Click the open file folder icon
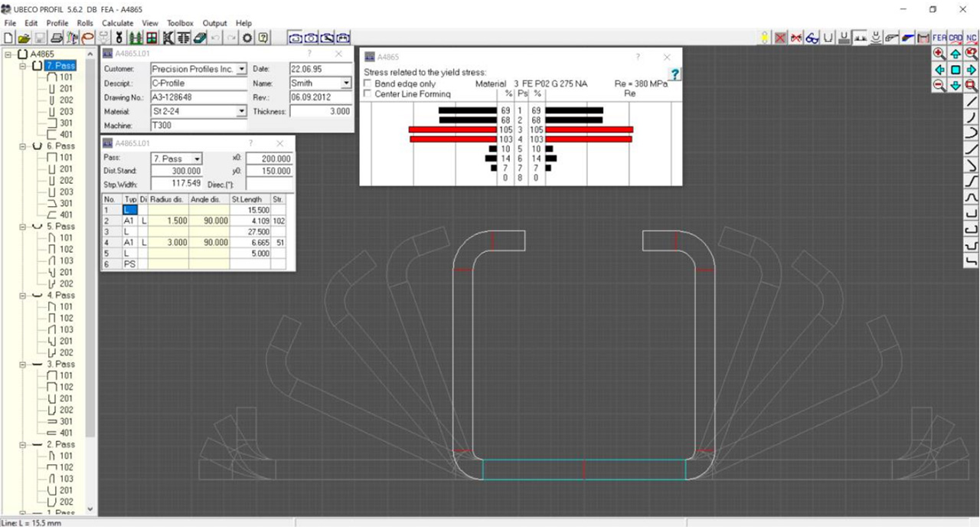Viewport: 980px width, 527px height. click(x=24, y=38)
